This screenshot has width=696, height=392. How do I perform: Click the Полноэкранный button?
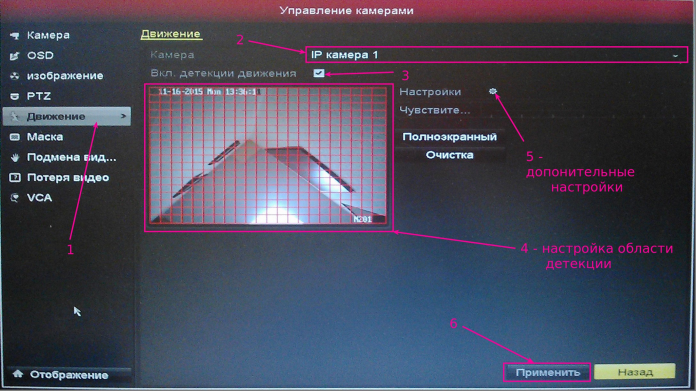(x=449, y=137)
